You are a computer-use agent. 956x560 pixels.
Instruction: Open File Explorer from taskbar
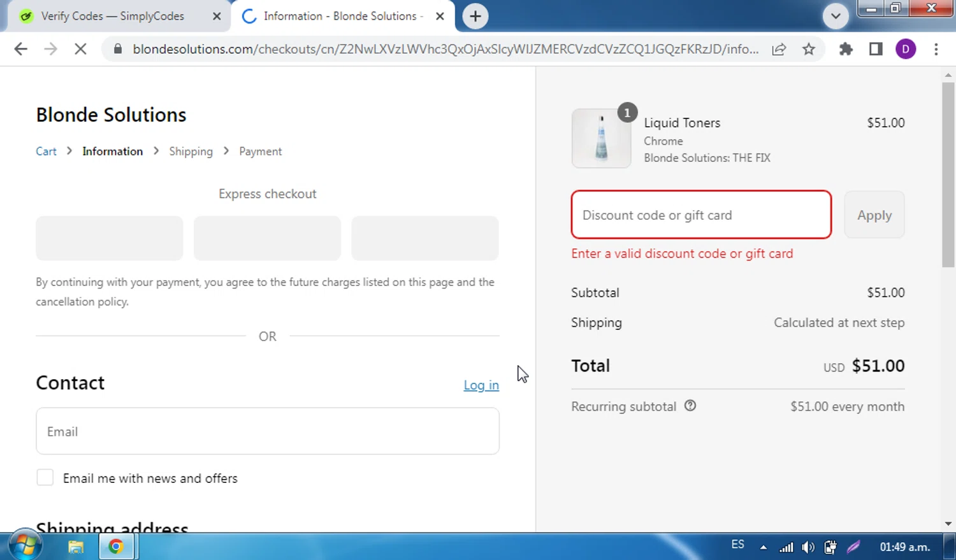point(76,547)
